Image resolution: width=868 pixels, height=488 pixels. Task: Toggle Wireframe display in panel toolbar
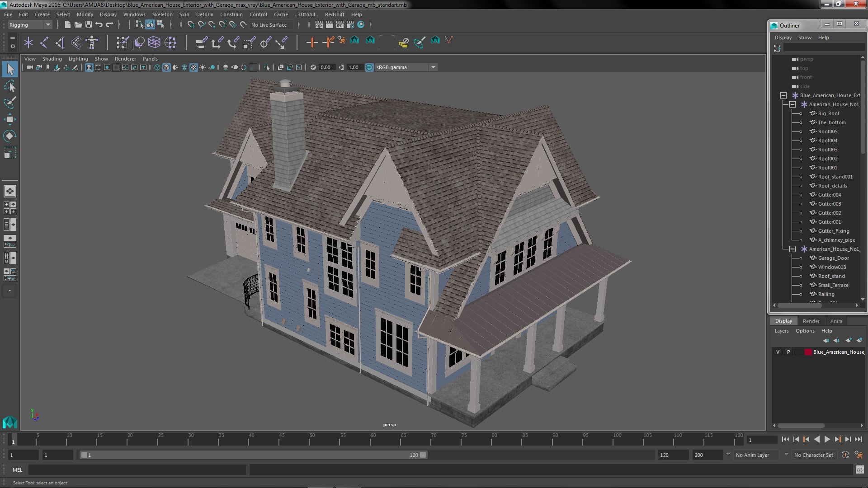pyautogui.click(x=157, y=67)
